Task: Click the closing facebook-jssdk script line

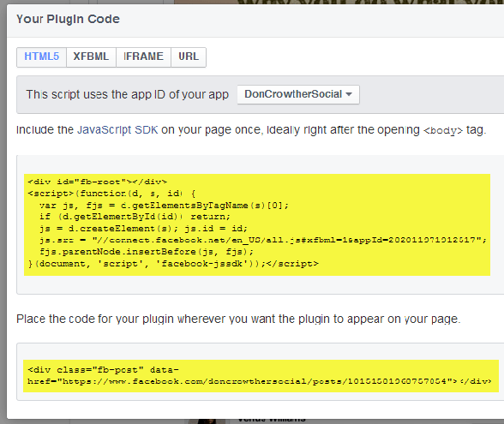Action: point(173,264)
